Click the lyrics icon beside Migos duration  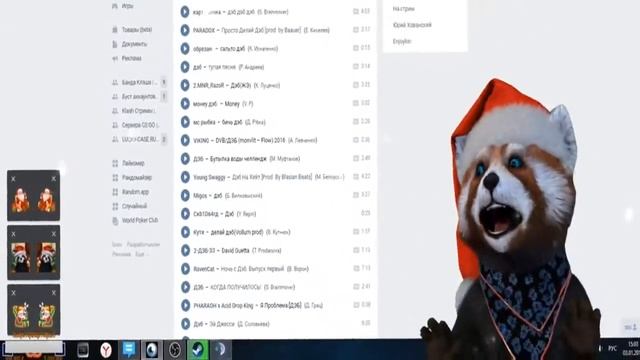(356, 195)
